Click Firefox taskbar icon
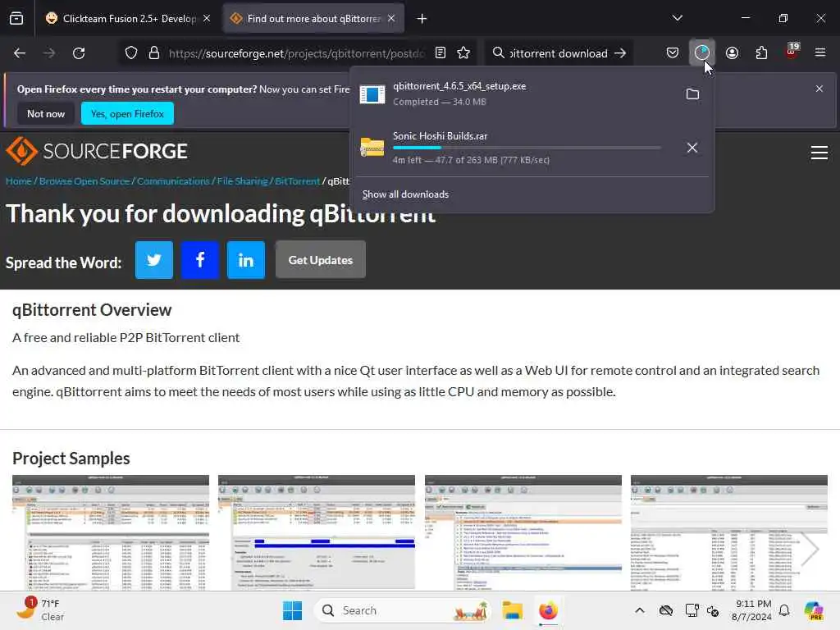840x630 pixels. coord(548,610)
